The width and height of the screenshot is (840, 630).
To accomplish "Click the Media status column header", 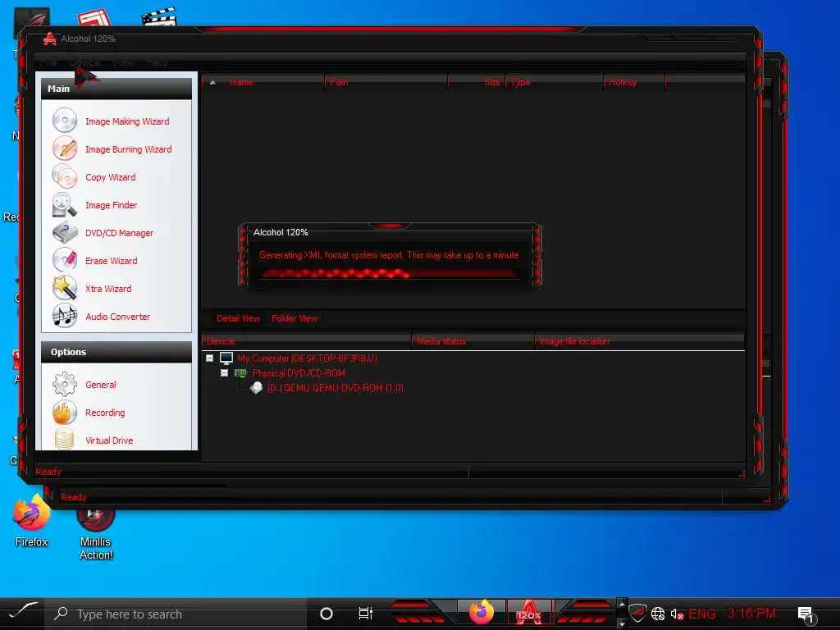I will [473, 341].
